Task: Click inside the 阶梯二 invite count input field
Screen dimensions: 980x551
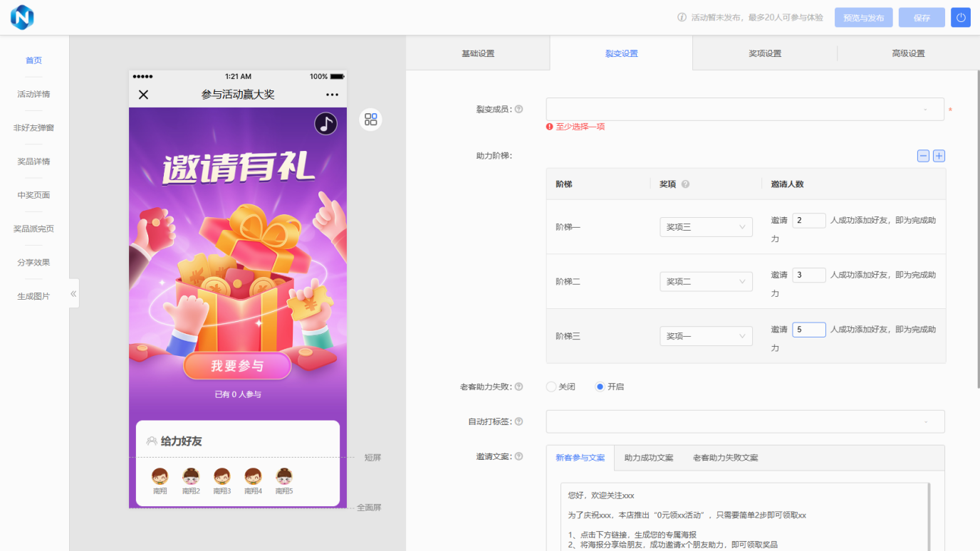Action: (x=809, y=275)
